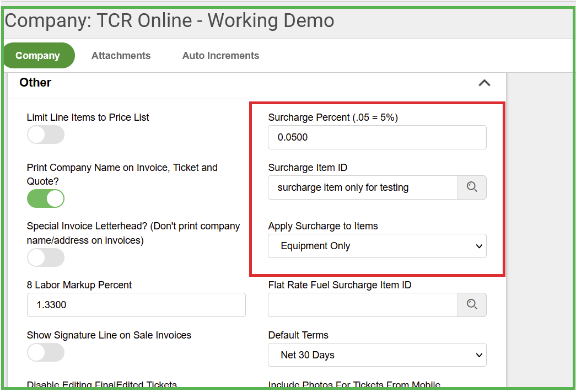
Task: Click the Limit Line Items to Price List label
Action: tap(88, 117)
